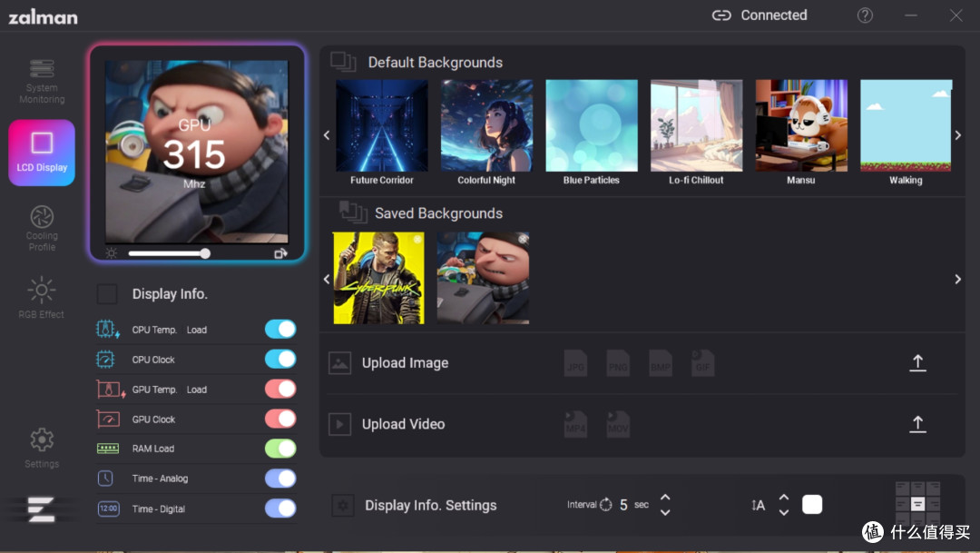
Task: Show more Default Backgrounds with right arrow
Action: coord(957,135)
